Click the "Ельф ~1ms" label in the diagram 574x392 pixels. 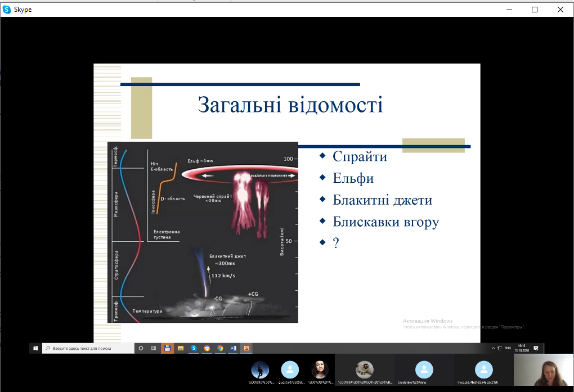200,161
